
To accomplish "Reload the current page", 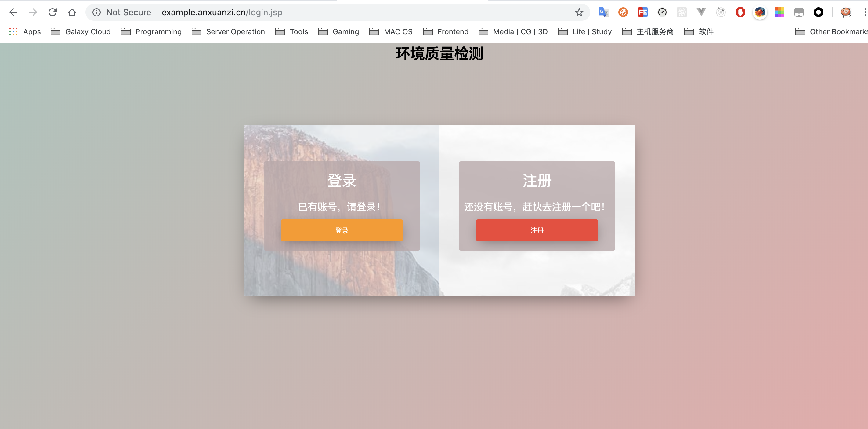I will pyautogui.click(x=52, y=12).
